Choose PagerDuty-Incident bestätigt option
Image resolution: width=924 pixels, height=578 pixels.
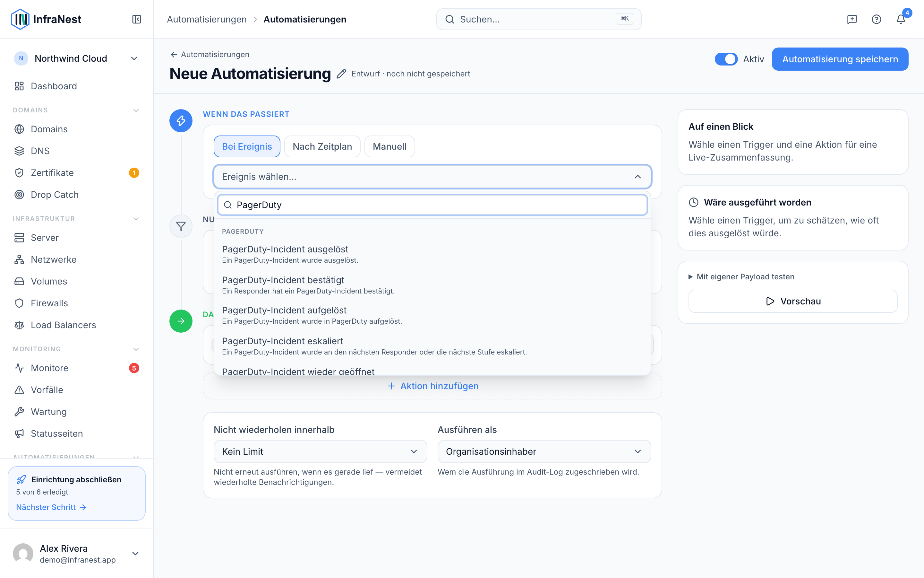tap(432, 285)
